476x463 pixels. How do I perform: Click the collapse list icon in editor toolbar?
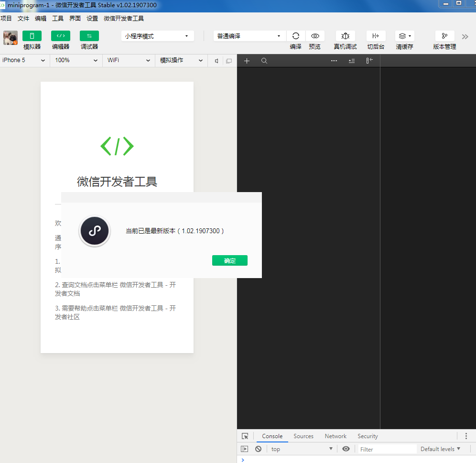tap(352, 61)
